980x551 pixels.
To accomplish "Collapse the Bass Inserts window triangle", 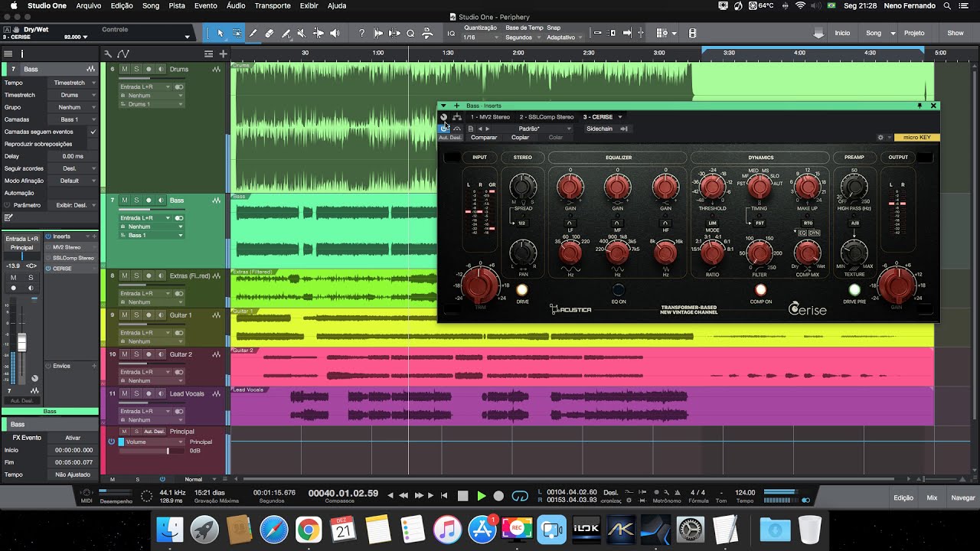I will (443, 106).
